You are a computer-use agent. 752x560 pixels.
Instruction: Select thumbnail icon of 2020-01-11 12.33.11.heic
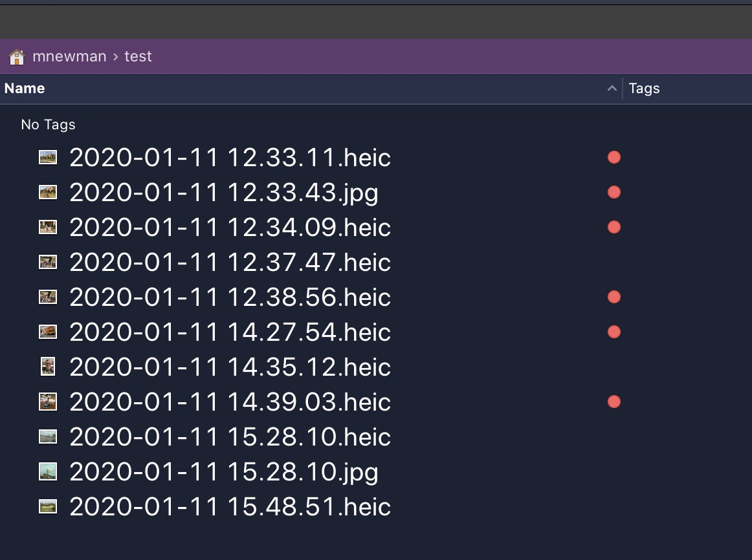coord(48,157)
